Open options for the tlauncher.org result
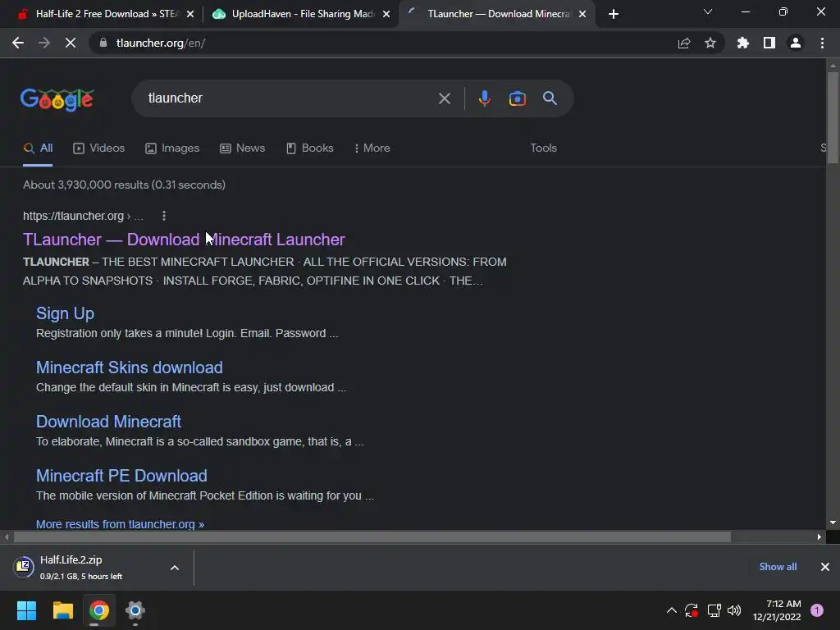The width and height of the screenshot is (840, 630). coord(164,216)
